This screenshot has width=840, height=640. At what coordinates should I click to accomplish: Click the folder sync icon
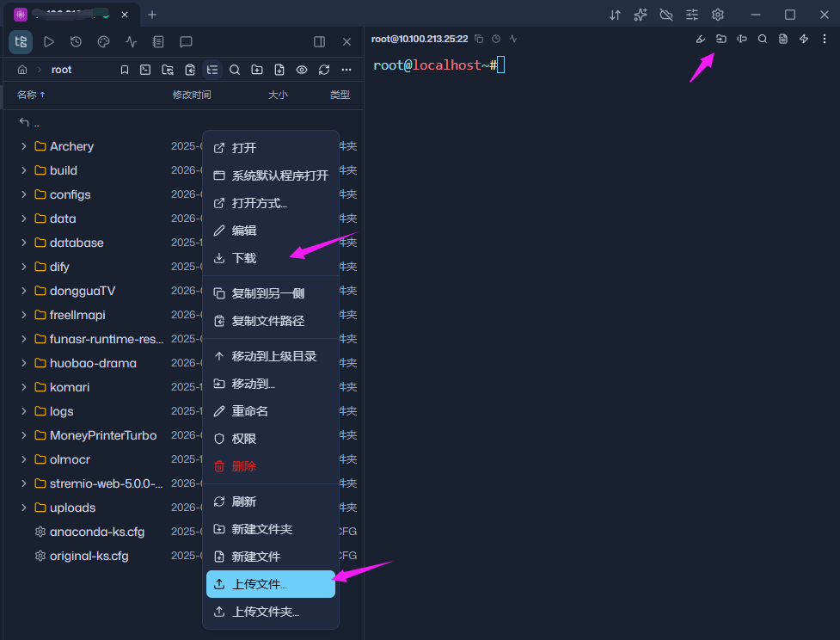tap(168, 70)
